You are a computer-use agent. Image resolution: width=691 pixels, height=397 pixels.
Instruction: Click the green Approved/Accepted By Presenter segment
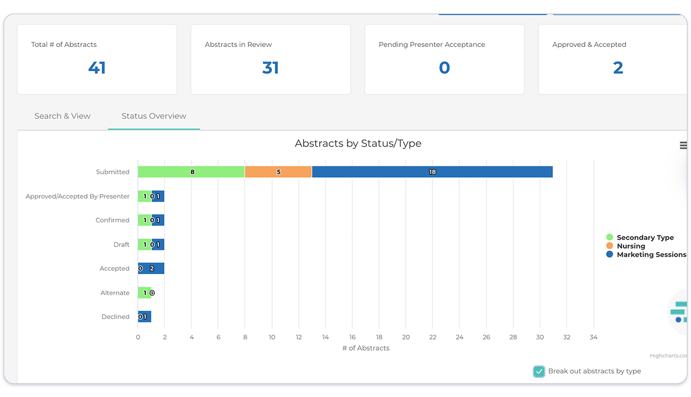pos(144,196)
